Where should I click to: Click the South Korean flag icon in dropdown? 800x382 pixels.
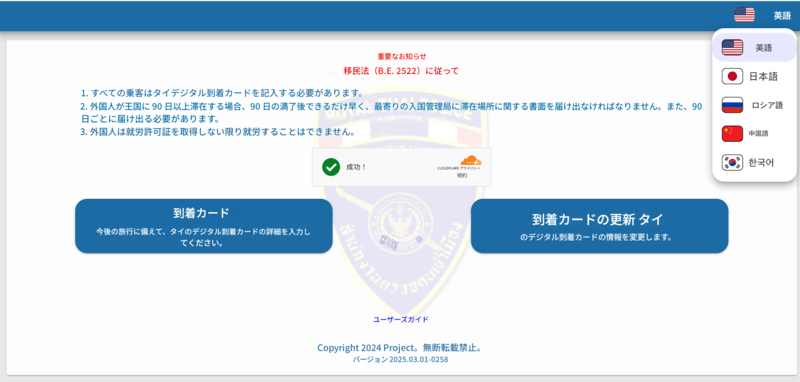point(732,163)
